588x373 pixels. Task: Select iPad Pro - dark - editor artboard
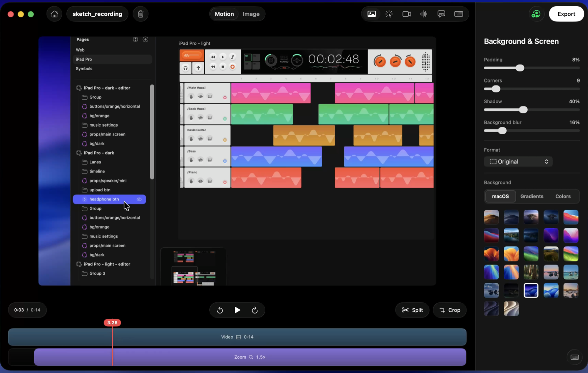107,88
